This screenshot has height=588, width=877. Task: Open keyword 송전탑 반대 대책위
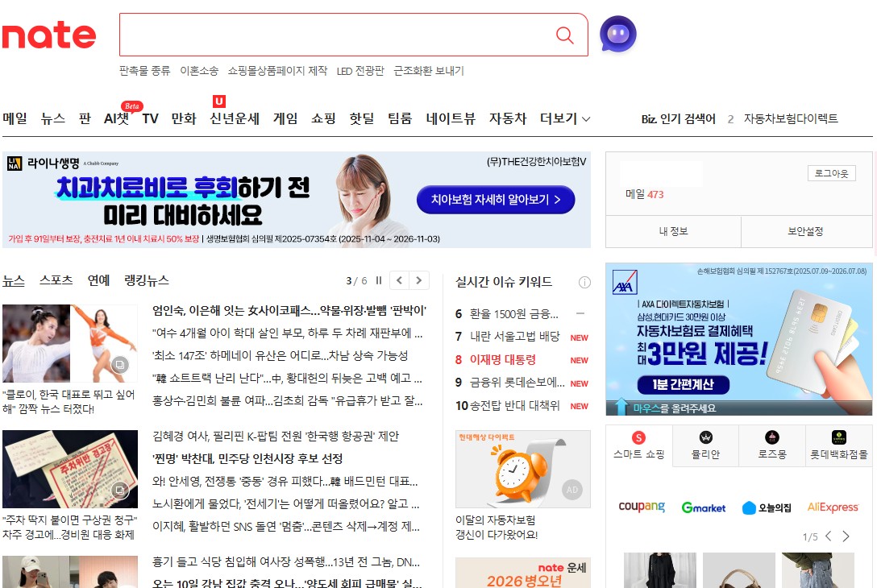(514, 406)
